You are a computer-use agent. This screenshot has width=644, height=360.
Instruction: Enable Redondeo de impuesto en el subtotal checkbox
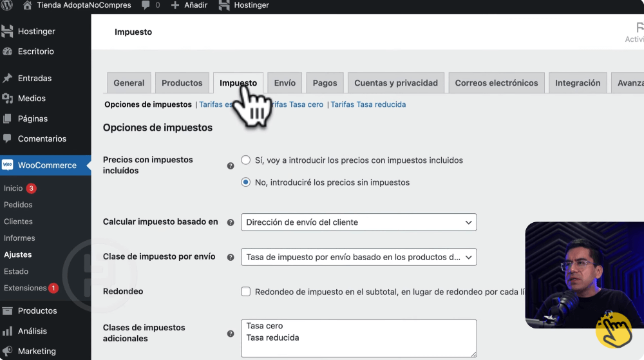pyautogui.click(x=245, y=292)
